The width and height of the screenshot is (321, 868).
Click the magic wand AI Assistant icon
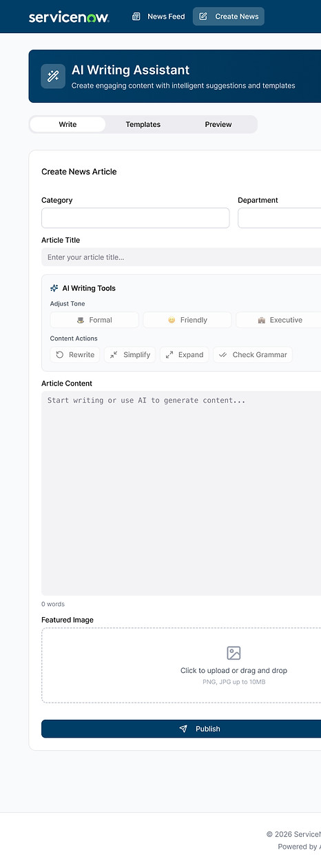pyautogui.click(x=53, y=77)
